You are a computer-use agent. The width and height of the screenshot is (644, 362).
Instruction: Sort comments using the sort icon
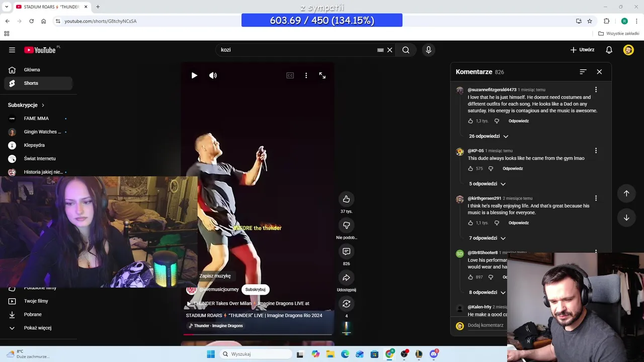[x=583, y=72]
